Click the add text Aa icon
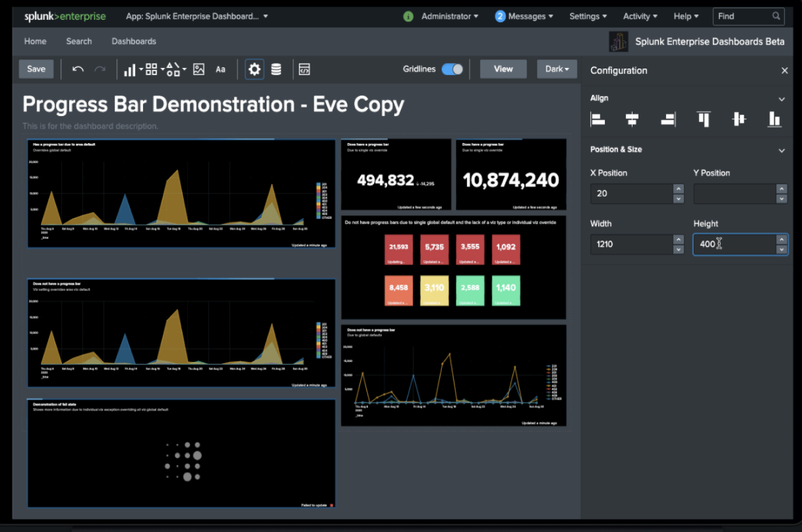802x532 pixels. 221,70
